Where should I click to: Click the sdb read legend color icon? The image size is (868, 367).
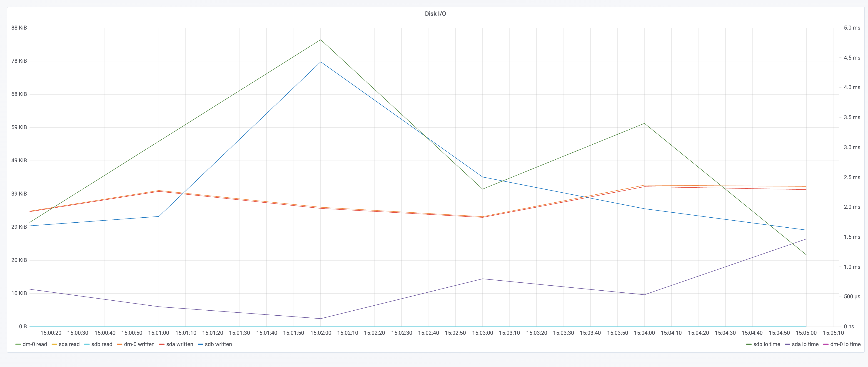[x=87, y=344]
